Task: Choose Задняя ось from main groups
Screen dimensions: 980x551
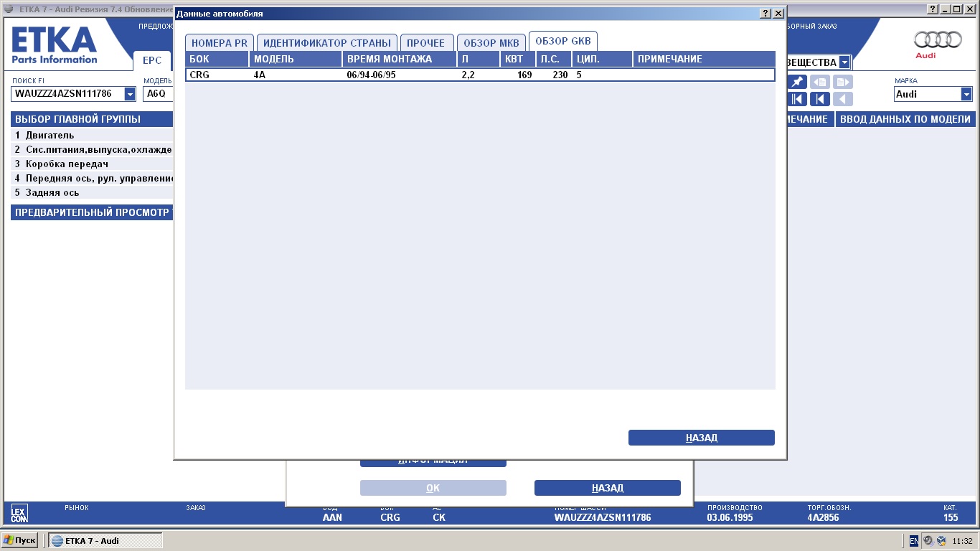Action: pyautogui.click(x=52, y=192)
